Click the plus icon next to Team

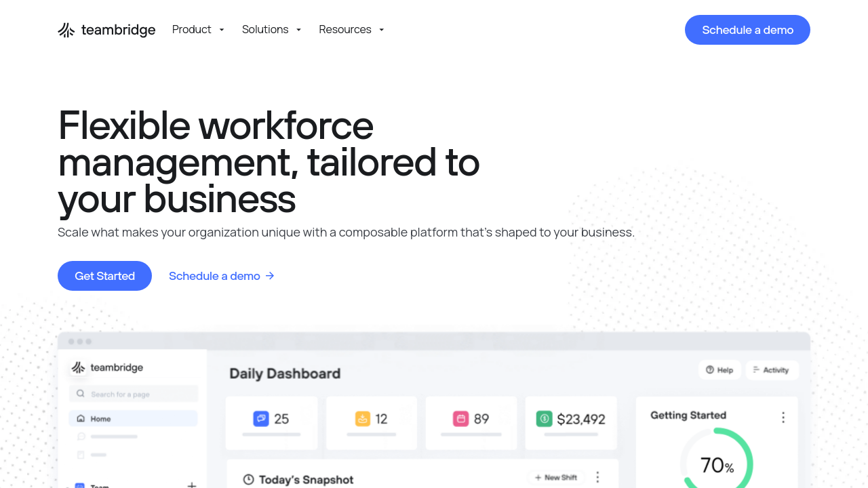(x=192, y=485)
